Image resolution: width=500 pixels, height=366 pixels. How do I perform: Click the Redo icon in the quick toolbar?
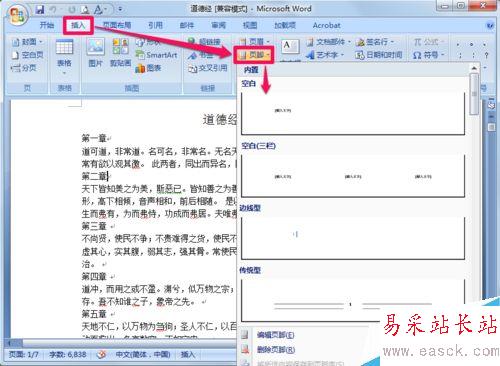click(72, 9)
